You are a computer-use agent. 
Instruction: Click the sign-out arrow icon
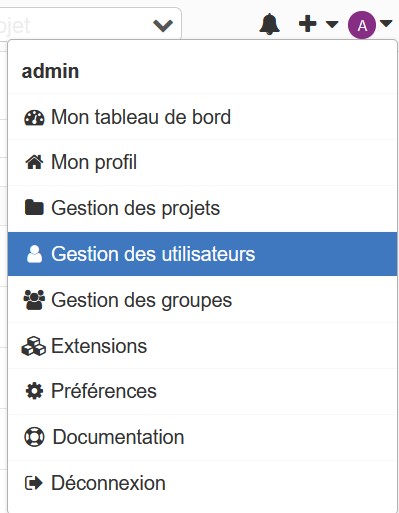click(34, 483)
